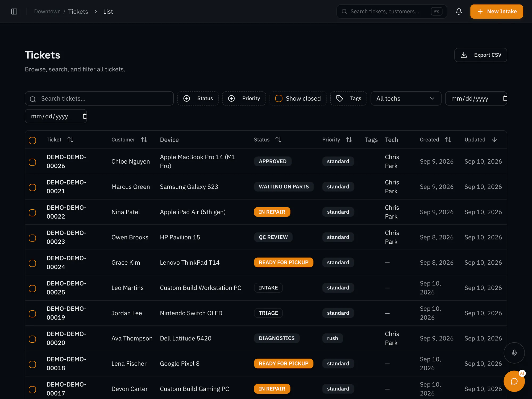Click the Export CSV download icon
Viewport: 532px width, 399px height.
[464, 55]
